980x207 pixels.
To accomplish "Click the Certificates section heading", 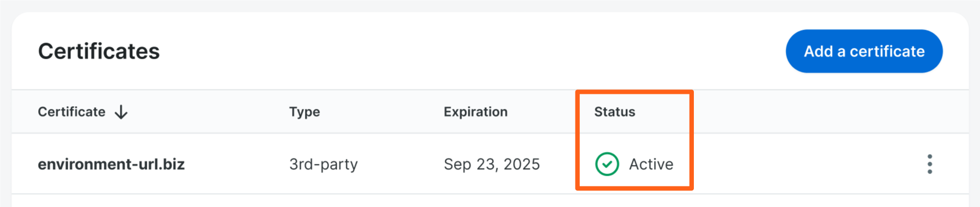I will (x=99, y=51).
